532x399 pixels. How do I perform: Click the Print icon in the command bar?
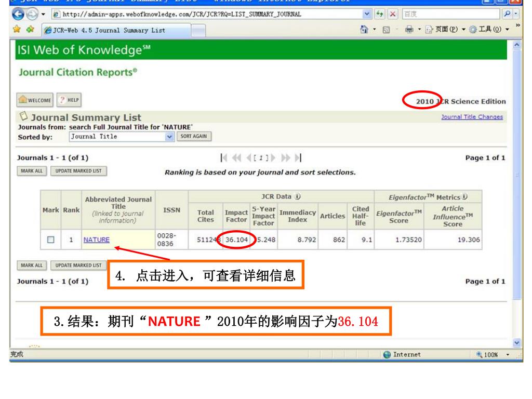click(x=409, y=30)
